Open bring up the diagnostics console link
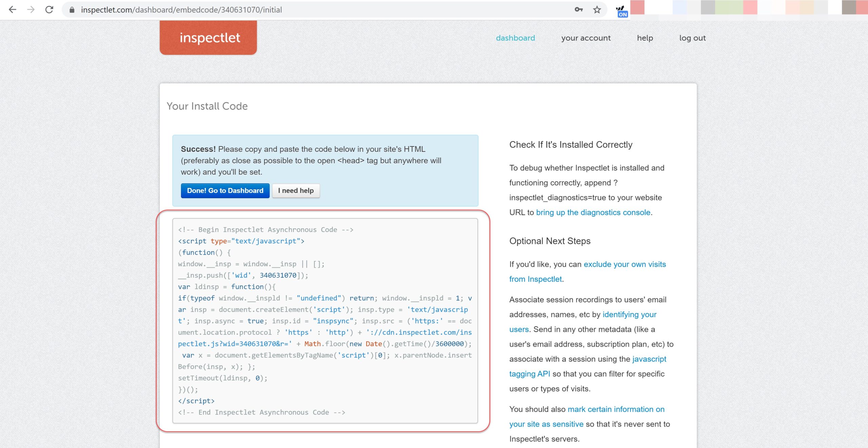 point(593,212)
